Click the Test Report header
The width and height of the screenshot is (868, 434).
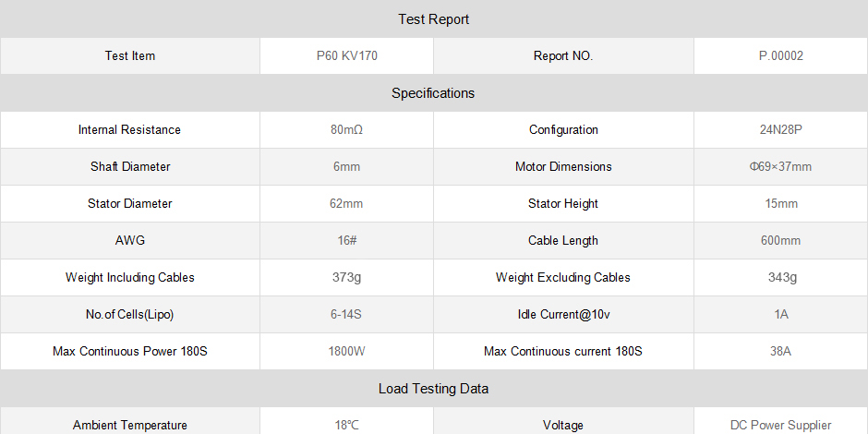click(x=433, y=19)
